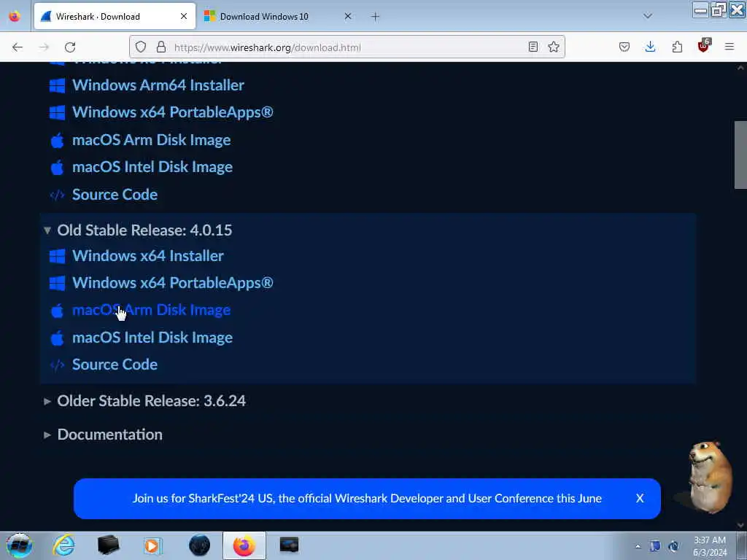Click the padlock site security icon

pos(161,47)
